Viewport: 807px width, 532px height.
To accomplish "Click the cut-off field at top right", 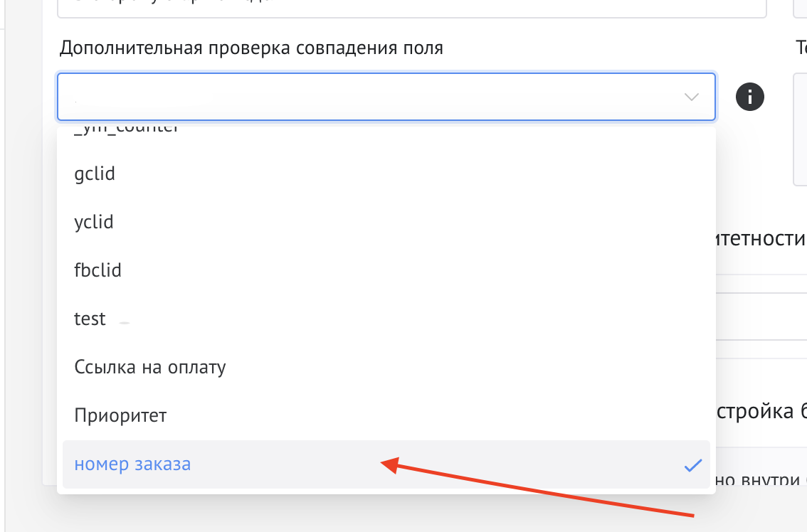I will [800, 9].
